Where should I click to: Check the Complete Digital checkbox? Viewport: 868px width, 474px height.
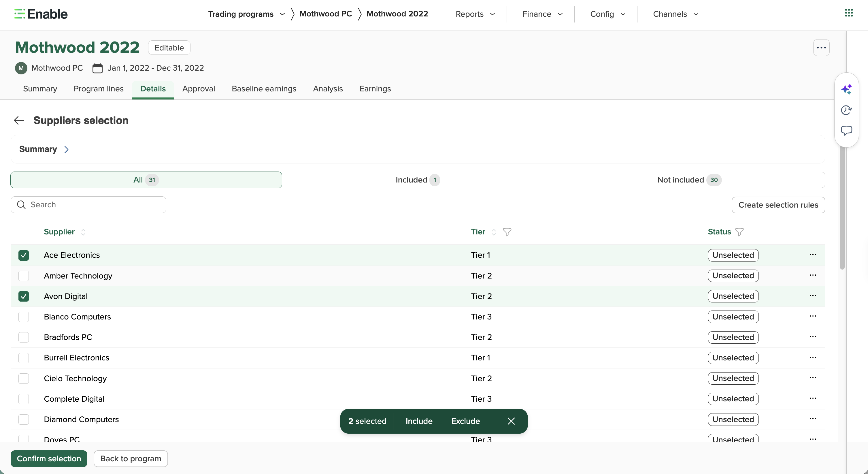click(24, 399)
